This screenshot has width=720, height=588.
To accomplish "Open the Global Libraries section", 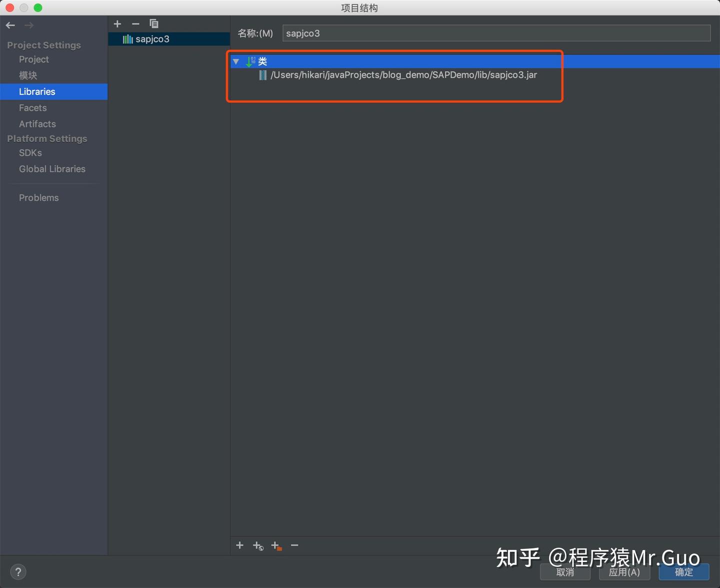I will [x=52, y=169].
